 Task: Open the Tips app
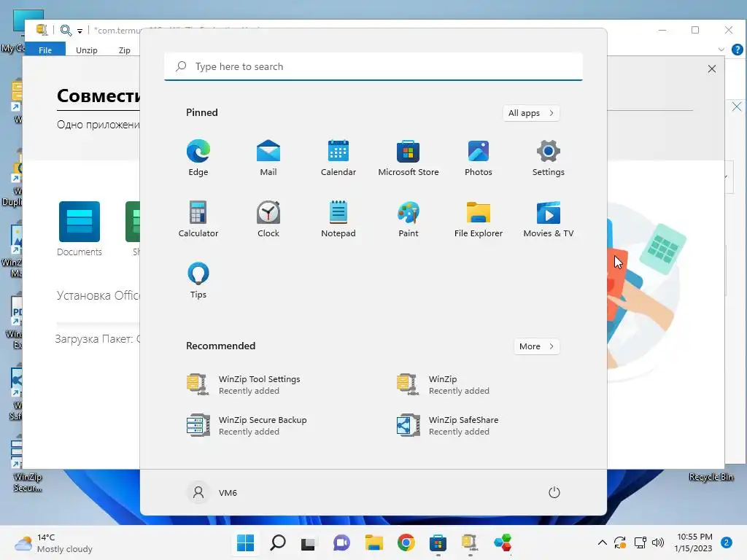(198, 281)
